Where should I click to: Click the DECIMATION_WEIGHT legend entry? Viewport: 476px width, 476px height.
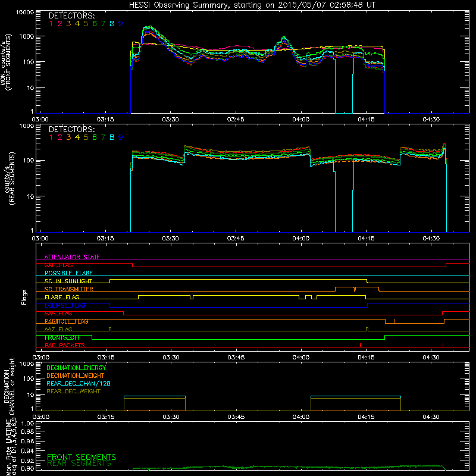[76, 376]
